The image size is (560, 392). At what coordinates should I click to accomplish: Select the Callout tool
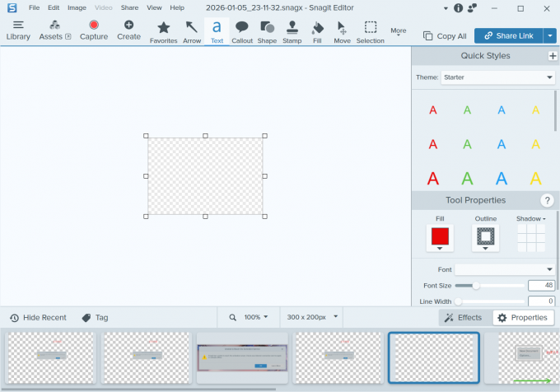pyautogui.click(x=242, y=31)
